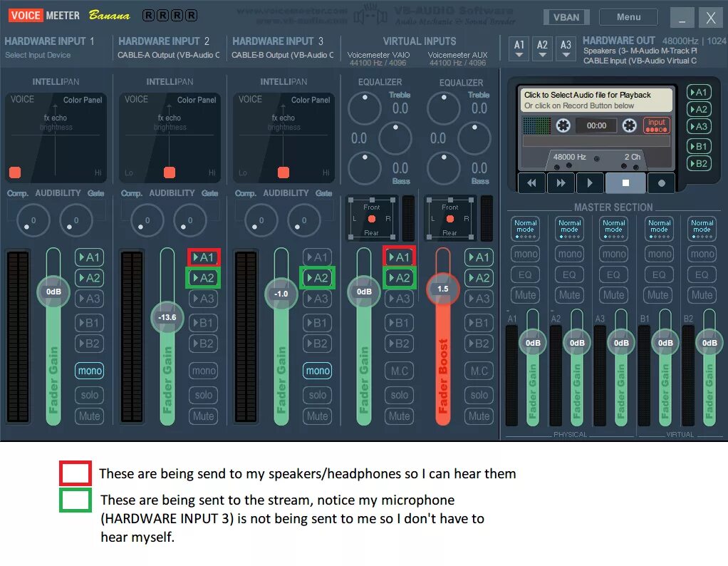Click Hardware Input 1 Intellipan red handle

tap(15, 173)
